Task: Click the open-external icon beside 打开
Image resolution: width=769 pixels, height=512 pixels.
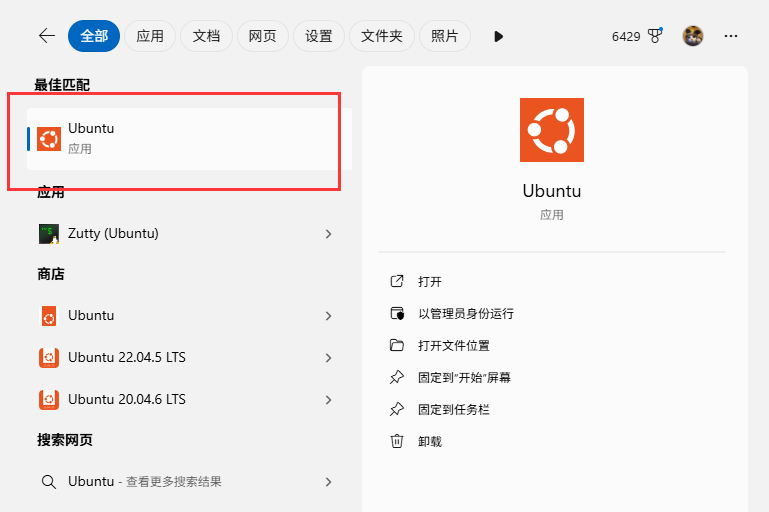Action: (x=397, y=281)
